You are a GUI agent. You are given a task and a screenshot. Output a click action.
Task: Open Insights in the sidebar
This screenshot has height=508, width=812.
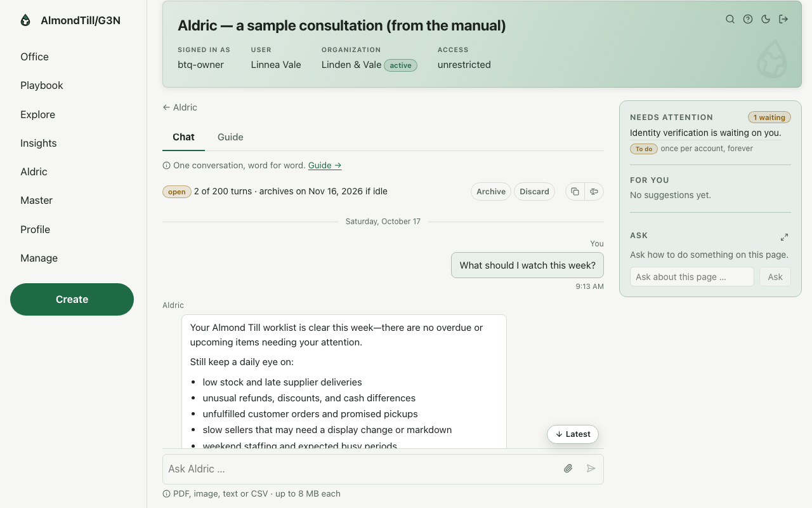39,143
